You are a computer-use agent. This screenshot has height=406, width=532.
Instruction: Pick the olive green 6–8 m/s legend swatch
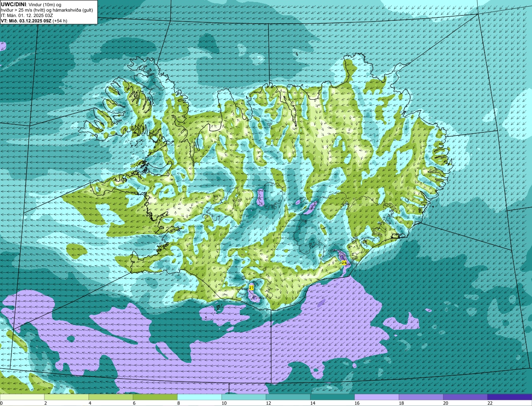click(155, 397)
